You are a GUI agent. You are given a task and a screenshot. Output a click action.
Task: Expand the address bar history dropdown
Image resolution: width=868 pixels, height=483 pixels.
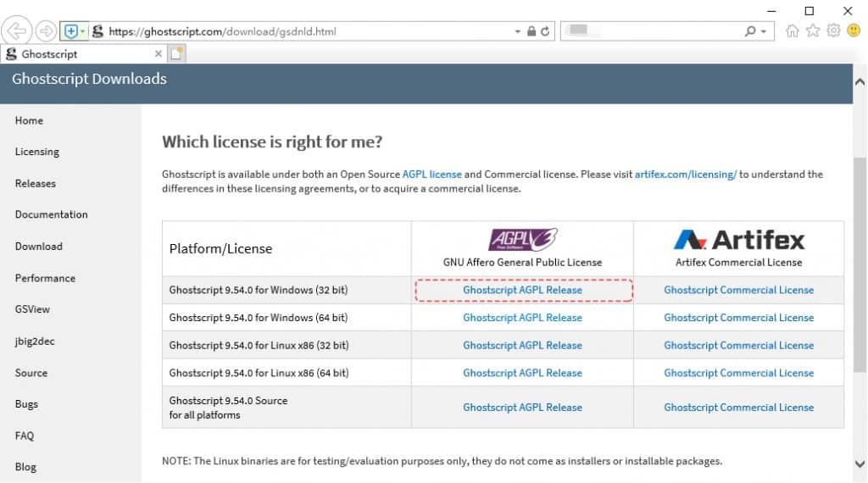518,31
